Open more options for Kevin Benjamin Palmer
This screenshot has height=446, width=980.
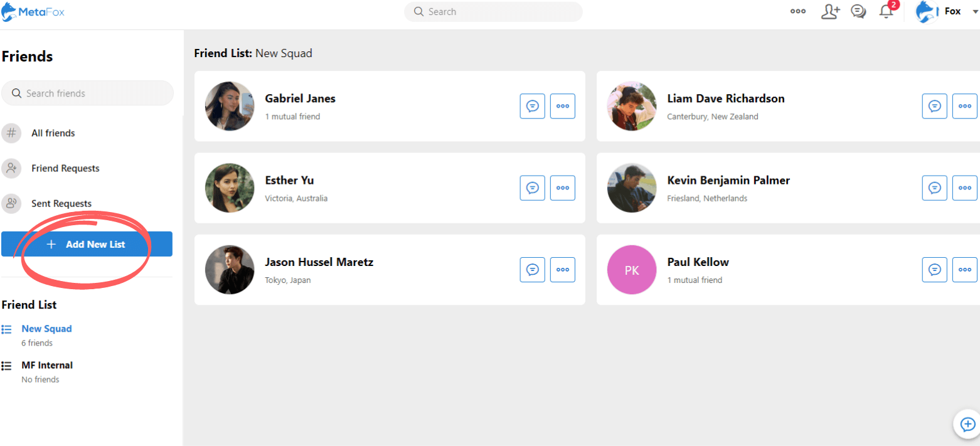pyautogui.click(x=964, y=188)
